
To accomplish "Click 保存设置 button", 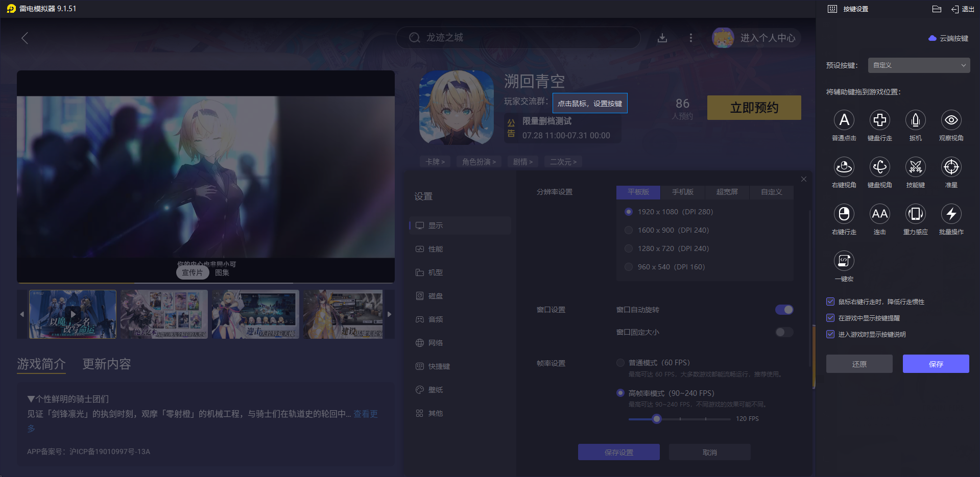I will pos(619,452).
